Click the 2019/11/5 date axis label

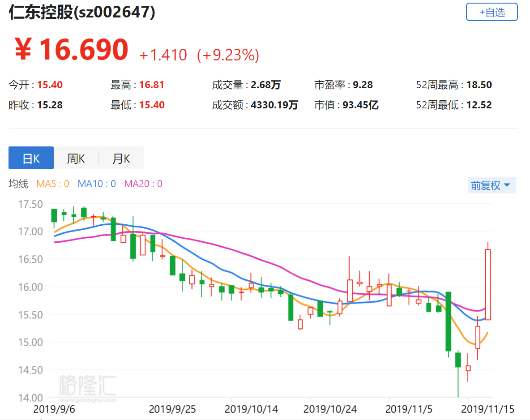[x=409, y=409]
